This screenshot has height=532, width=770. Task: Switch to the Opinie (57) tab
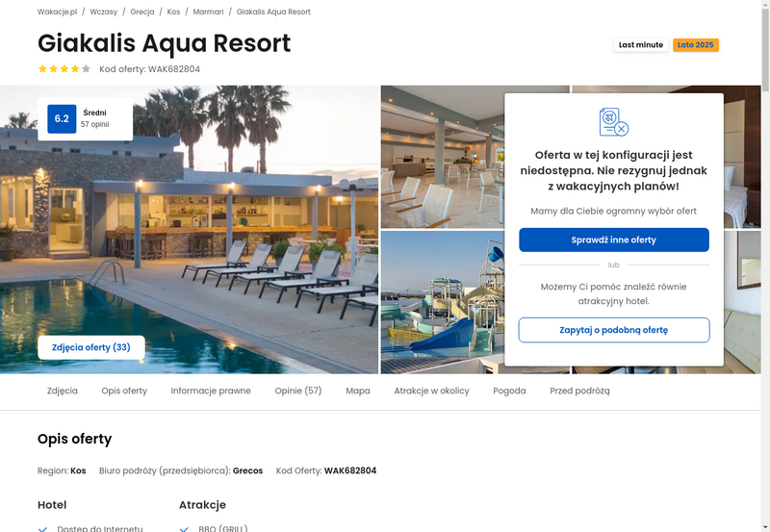click(298, 391)
